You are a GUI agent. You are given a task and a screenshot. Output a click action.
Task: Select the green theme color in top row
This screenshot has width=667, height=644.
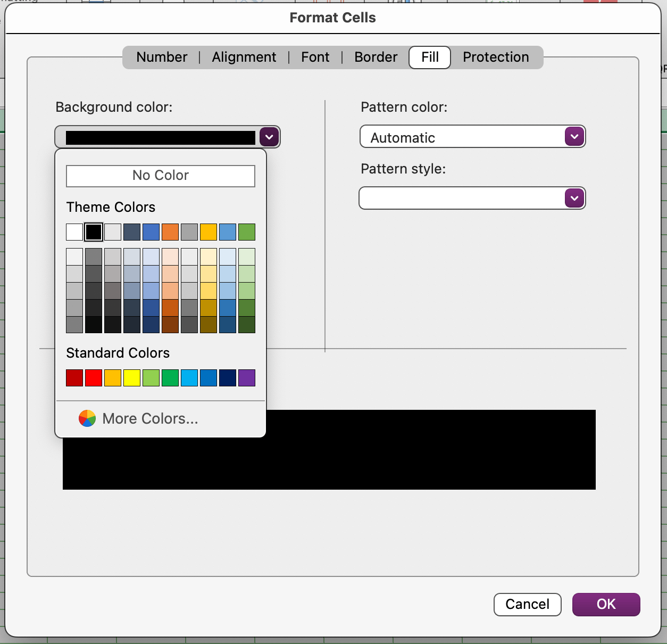pyautogui.click(x=247, y=232)
